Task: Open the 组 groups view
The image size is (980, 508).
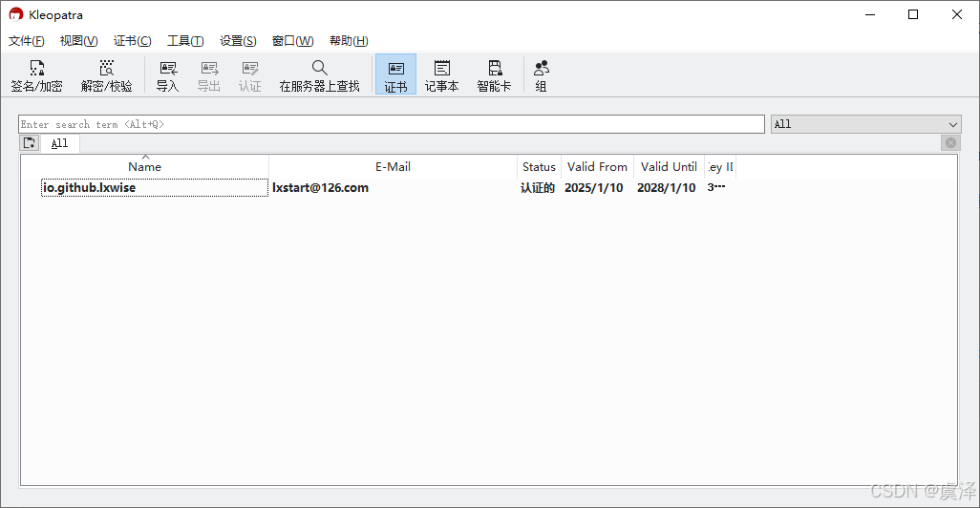Action: (542, 75)
